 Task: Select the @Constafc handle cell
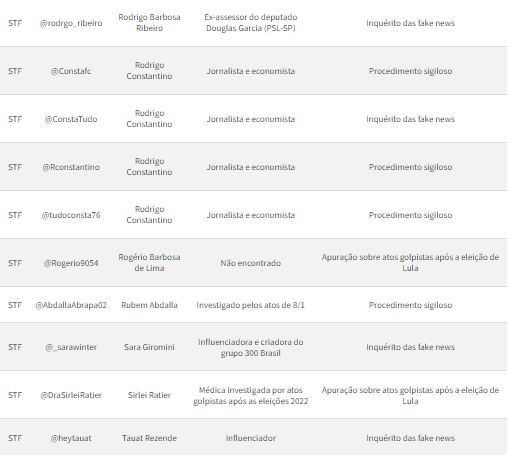tap(71, 71)
